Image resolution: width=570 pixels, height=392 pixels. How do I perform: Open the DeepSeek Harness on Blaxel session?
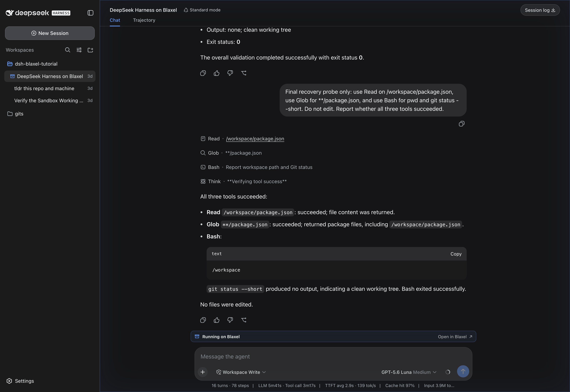click(x=50, y=76)
